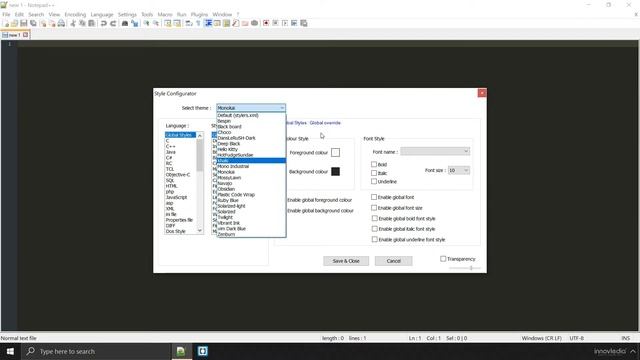
Task: Choose Default (stylers.xml) theme from list
Action: 251,115
